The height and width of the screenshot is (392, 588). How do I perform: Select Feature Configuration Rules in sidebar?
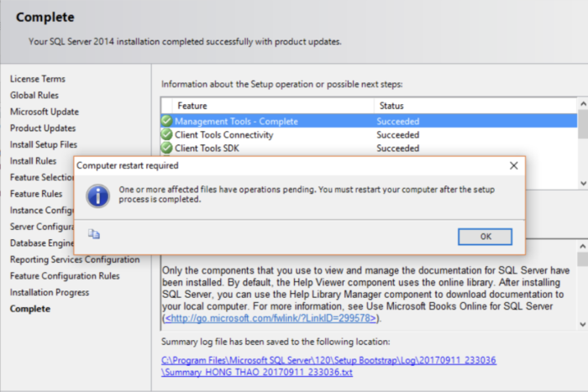[65, 276]
